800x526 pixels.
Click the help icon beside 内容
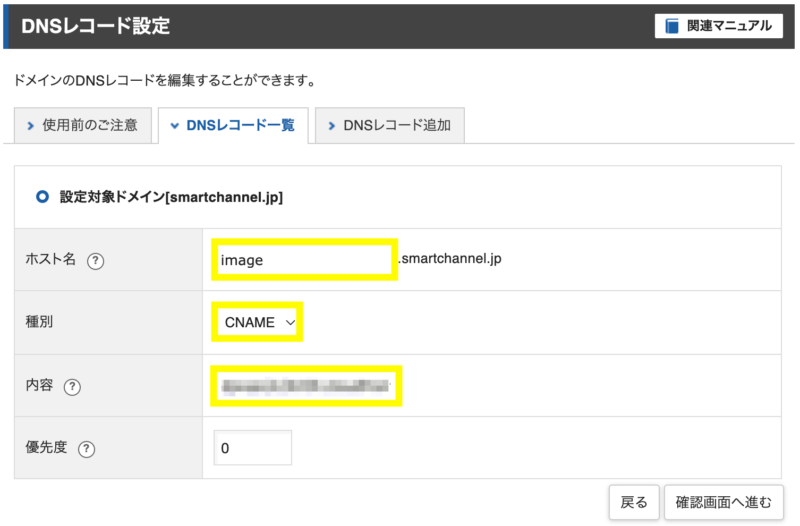click(72, 387)
